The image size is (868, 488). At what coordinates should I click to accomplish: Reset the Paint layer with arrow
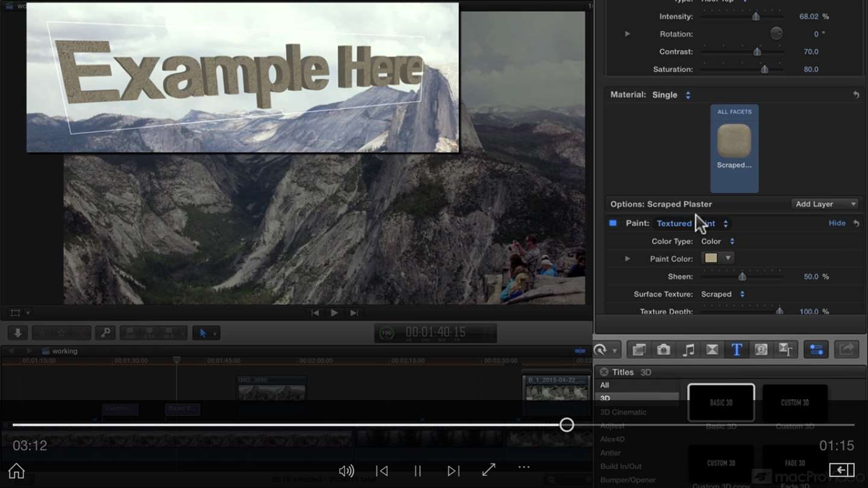[x=856, y=224]
